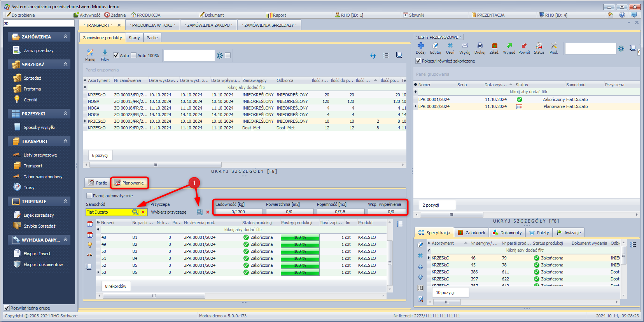The width and height of the screenshot is (644, 322).
Task: Open Filtry in products toolbar
Action: (x=105, y=53)
